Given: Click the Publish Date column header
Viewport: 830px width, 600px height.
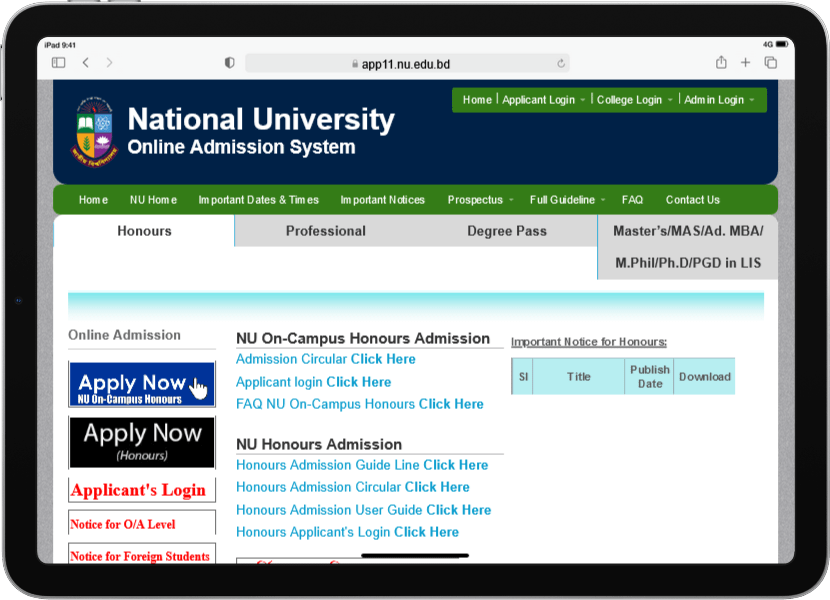Looking at the screenshot, I should 649,377.
